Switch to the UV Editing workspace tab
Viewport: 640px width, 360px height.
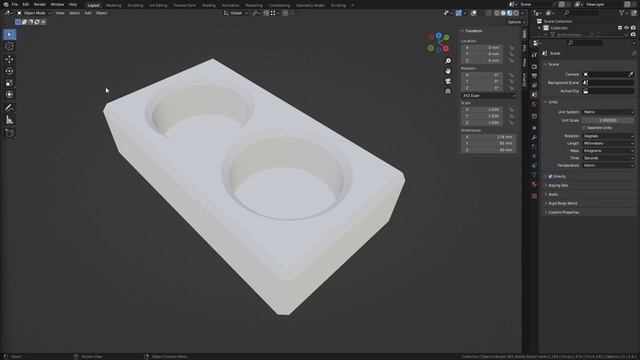[x=158, y=5]
